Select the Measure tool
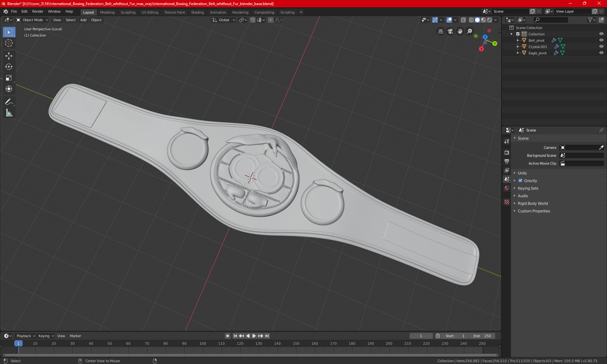Viewport: 607px width, 364px height. (9, 113)
